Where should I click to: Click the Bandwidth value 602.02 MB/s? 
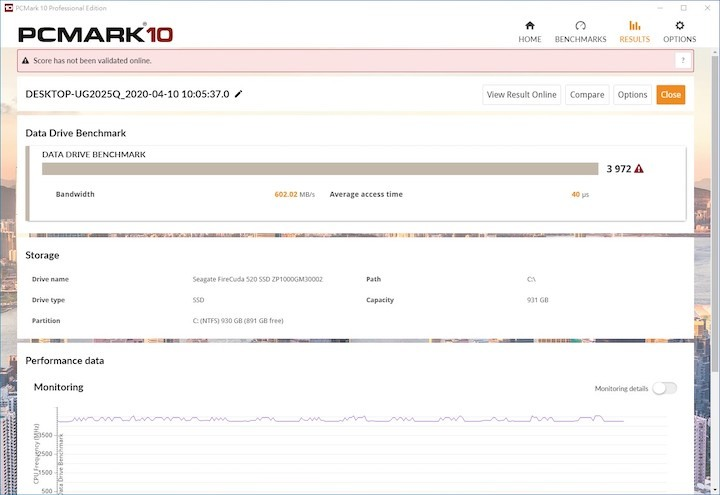click(294, 194)
